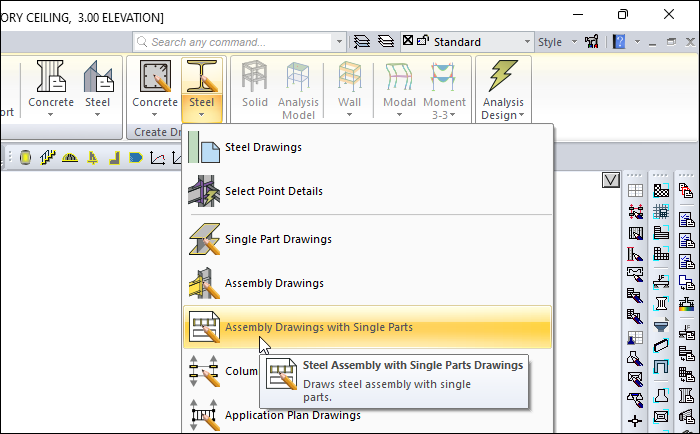
Task: Click the rainbow color gradient report icon
Action: (687, 304)
